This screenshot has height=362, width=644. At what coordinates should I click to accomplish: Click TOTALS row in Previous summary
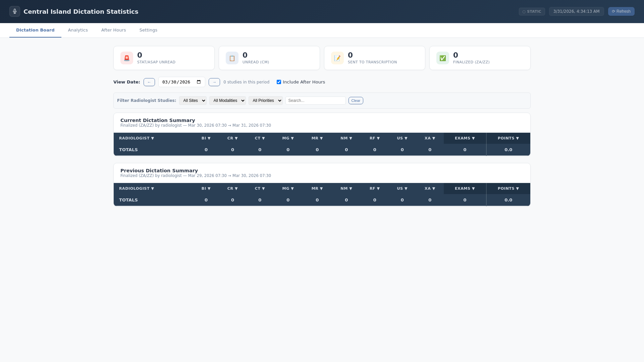point(322,200)
